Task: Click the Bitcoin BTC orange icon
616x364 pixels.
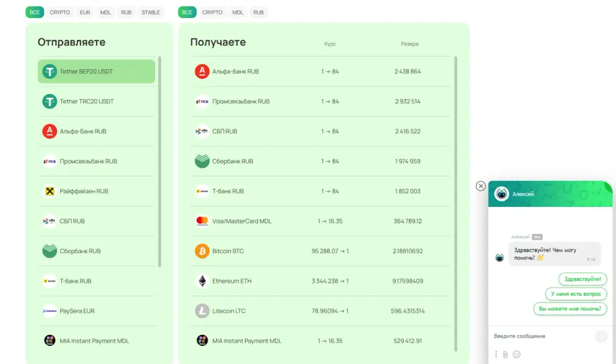Action: pyautogui.click(x=202, y=251)
